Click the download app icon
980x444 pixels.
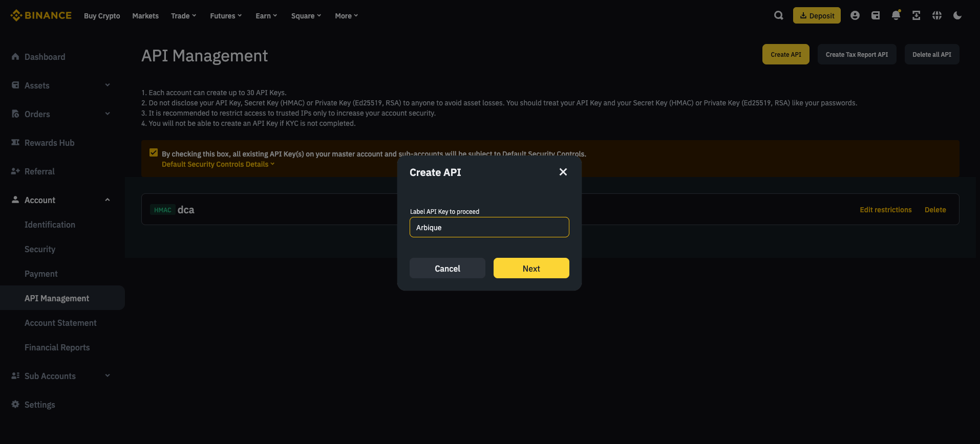(917, 15)
